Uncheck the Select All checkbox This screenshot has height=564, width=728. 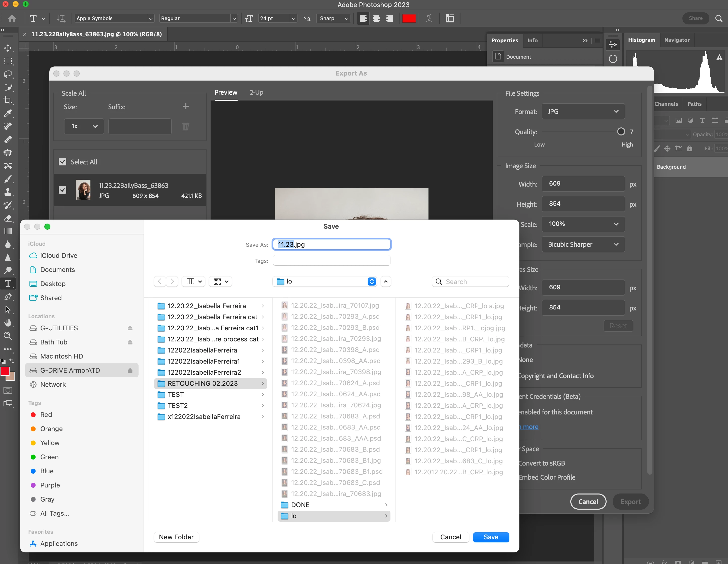pos(62,162)
